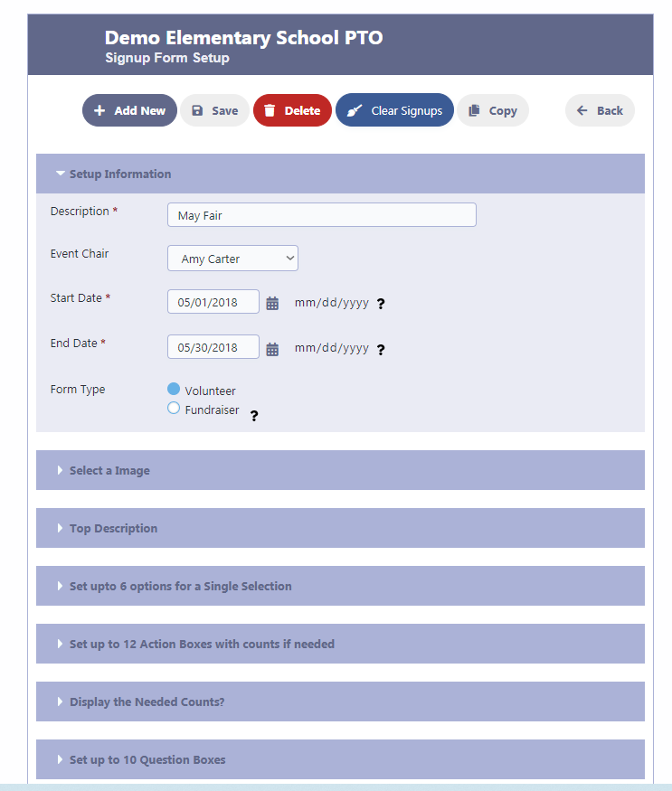Click the Clear Signups broom button

(394, 110)
